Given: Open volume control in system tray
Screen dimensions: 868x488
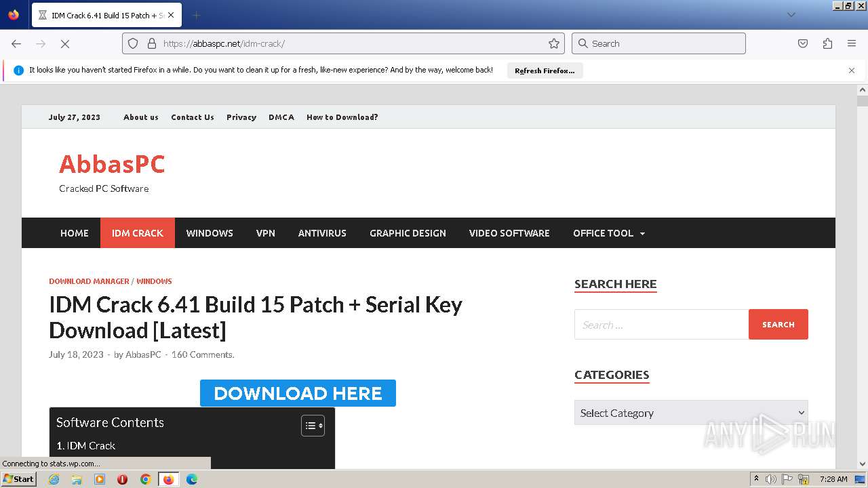Looking at the screenshot, I should [771, 479].
